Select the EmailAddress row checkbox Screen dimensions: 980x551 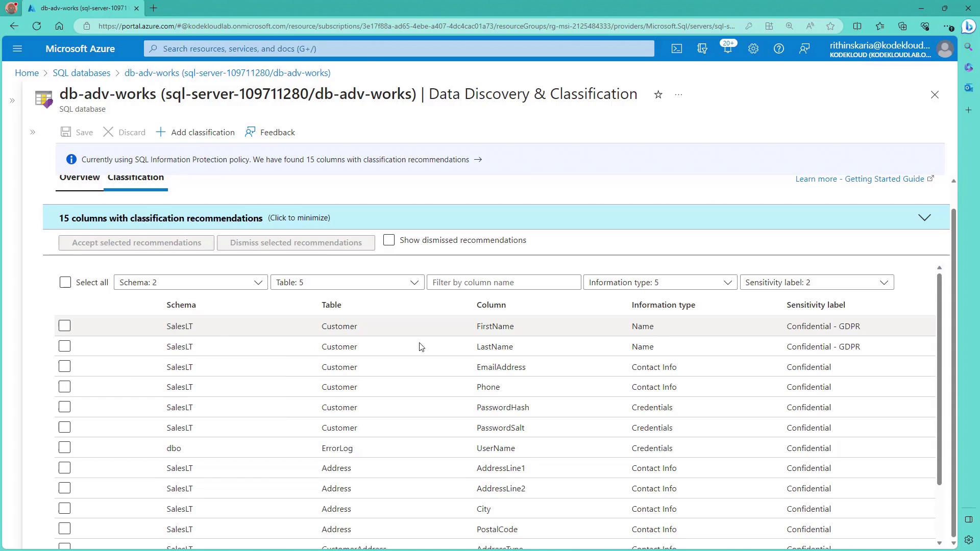(64, 366)
